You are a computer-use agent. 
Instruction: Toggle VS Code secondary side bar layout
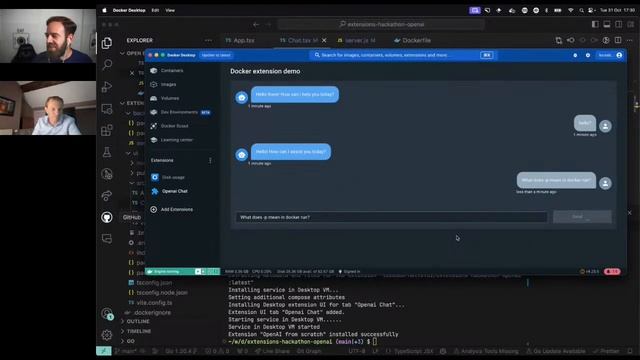[619, 24]
